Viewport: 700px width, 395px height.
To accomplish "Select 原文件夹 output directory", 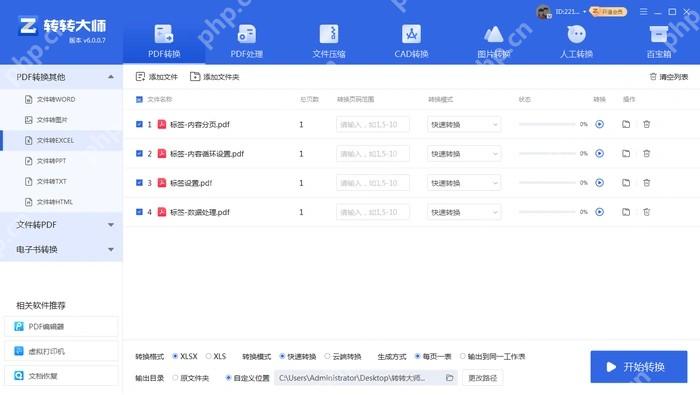I will click(175, 378).
